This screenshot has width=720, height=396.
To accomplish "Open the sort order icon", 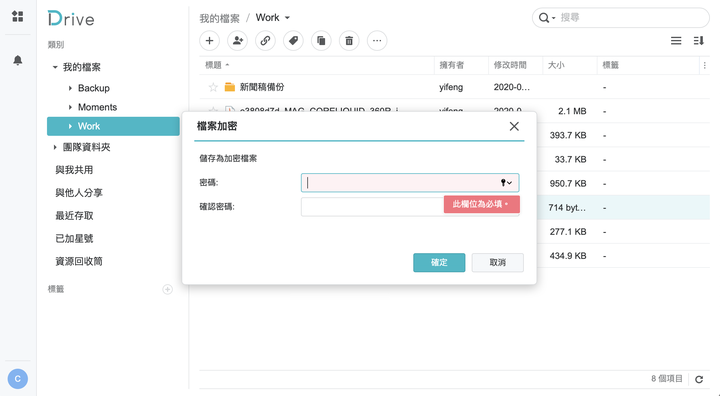I will 698,41.
